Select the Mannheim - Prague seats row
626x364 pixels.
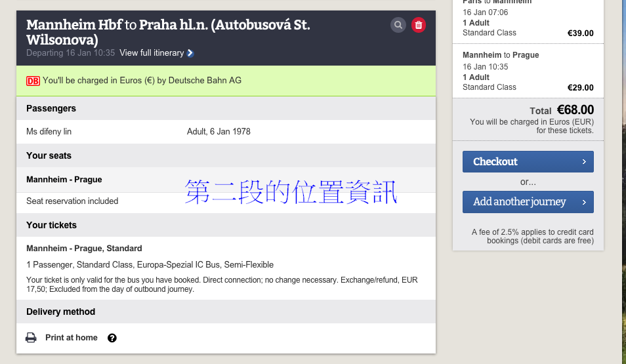pyautogui.click(x=226, y=180)
